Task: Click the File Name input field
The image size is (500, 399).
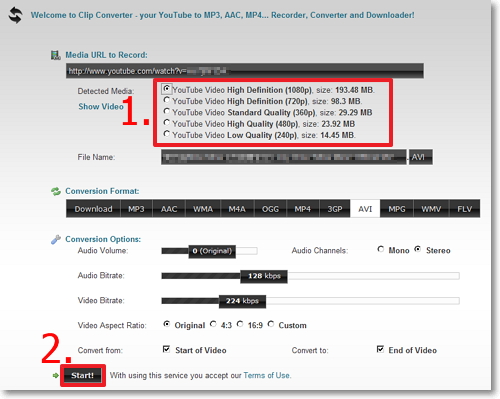Action: (284, 157)
